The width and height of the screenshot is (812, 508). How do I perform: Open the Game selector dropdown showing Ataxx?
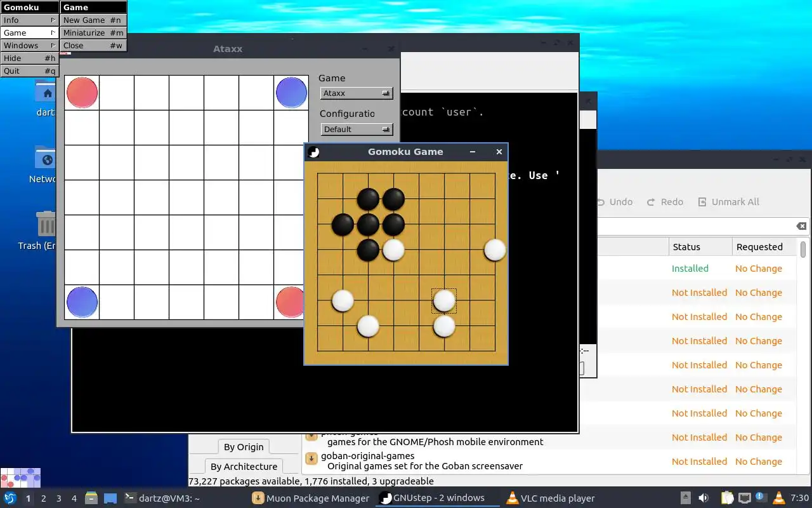(x=357, y=93)
